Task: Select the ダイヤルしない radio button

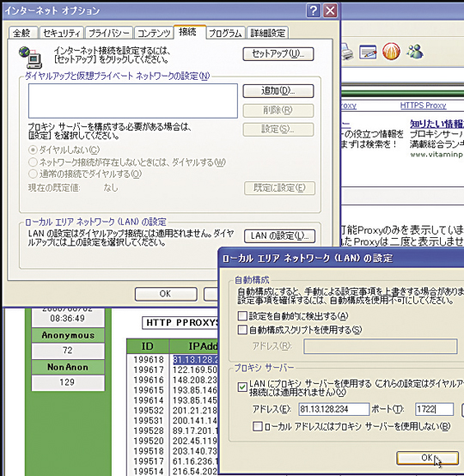Action: [33, 150]
